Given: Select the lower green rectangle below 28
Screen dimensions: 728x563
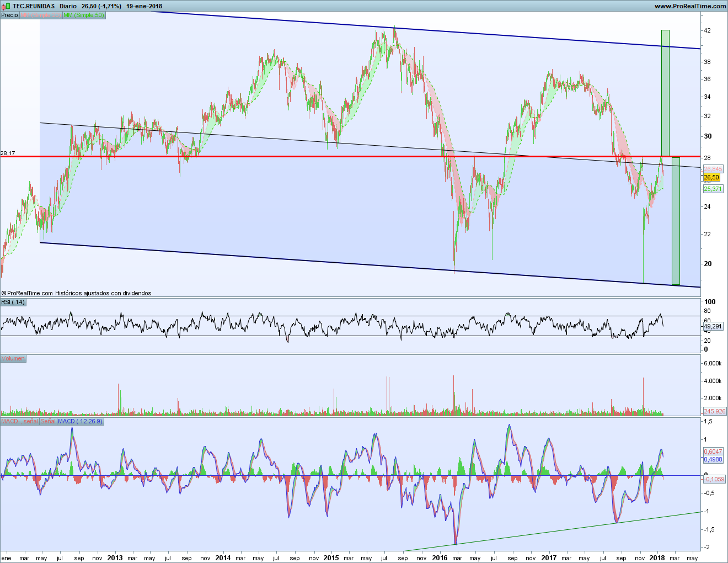Looking at the screenshot, I should pyautogui.click(x=676, y=221).
